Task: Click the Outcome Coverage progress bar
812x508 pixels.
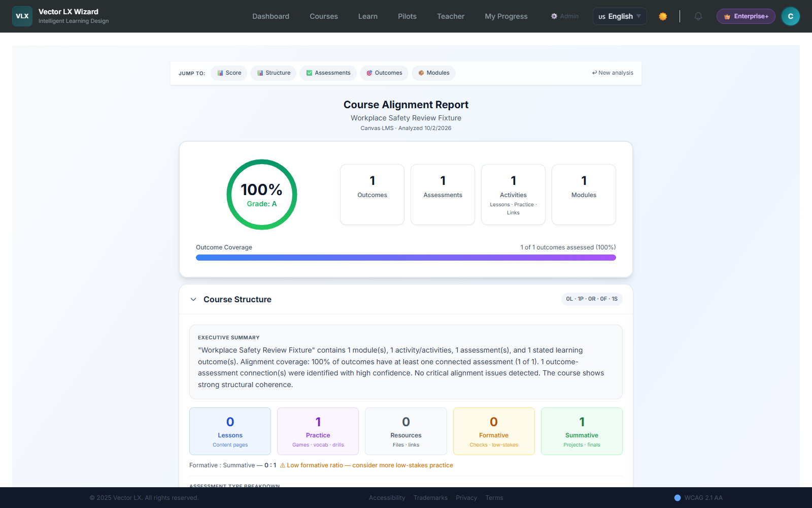Action: [406, 258]
